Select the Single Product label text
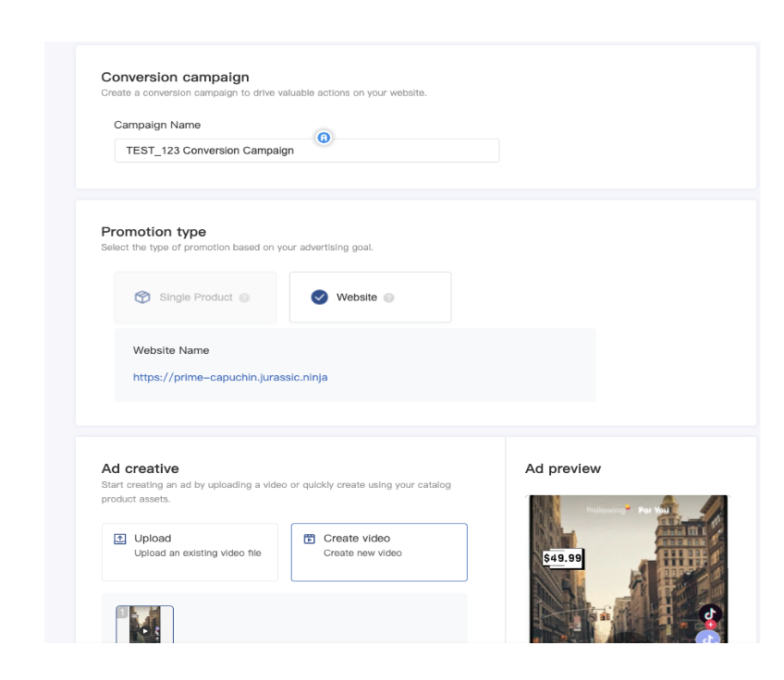This screenshot has height=680, width=784. tap(196, 297)
